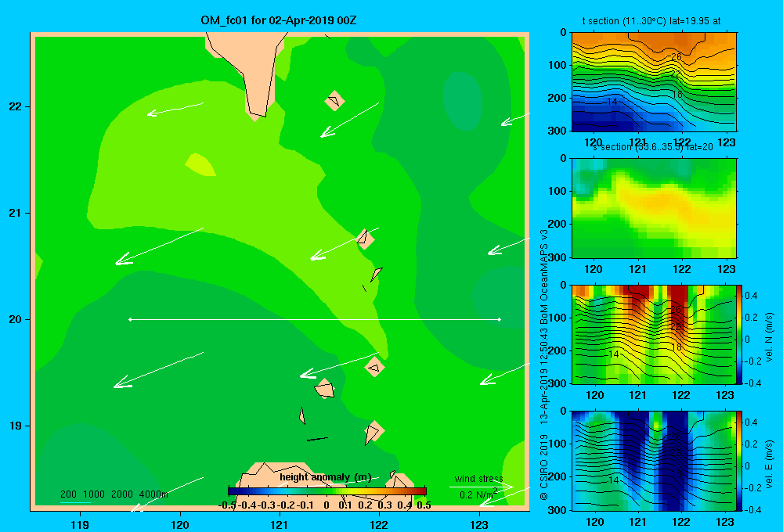Screen dimensions: 783x532
Task: Click latitude label 20 on main map
Action: click(16, 319)
